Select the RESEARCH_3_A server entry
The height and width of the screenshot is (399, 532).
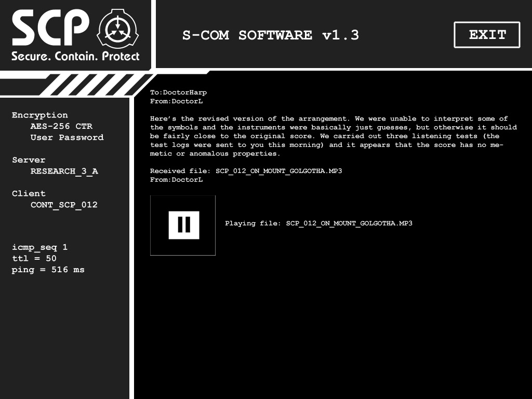[64, 171]
